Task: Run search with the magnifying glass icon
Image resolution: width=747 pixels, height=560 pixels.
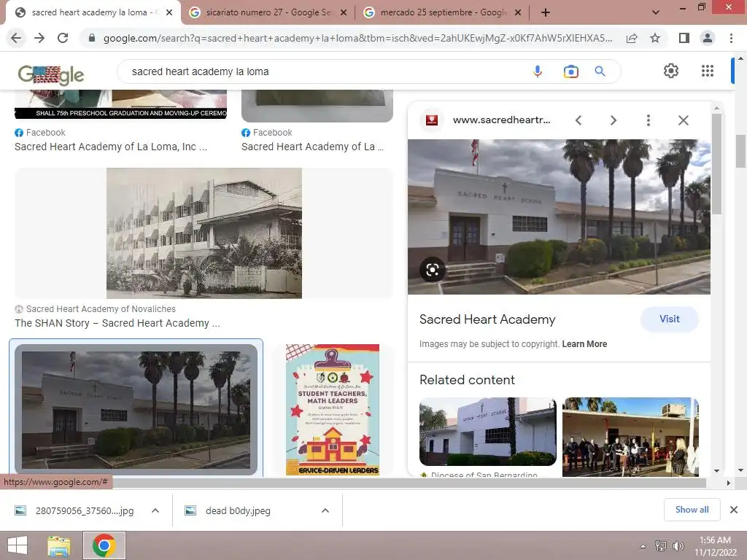Action: point(600,71)
